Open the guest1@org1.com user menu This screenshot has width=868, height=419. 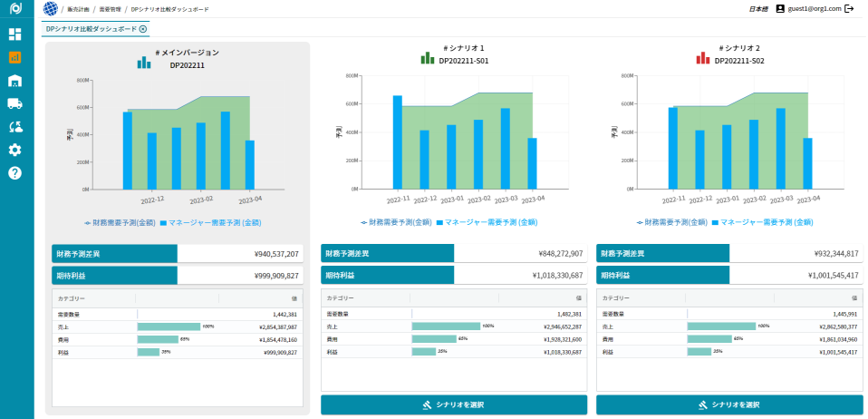tap(808, 9)
